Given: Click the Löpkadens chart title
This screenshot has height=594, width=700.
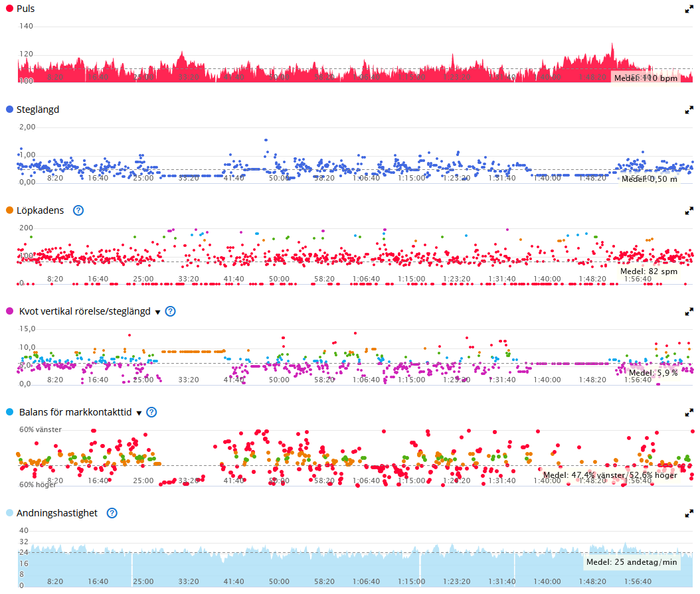Looking at the screenshot, I should 40,210.
